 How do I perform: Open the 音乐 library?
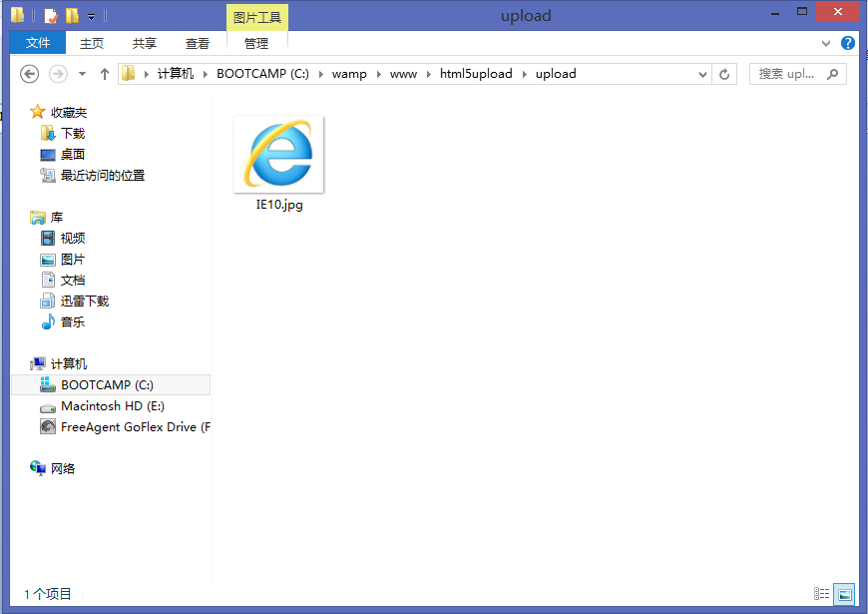click(x=73, y=321)
